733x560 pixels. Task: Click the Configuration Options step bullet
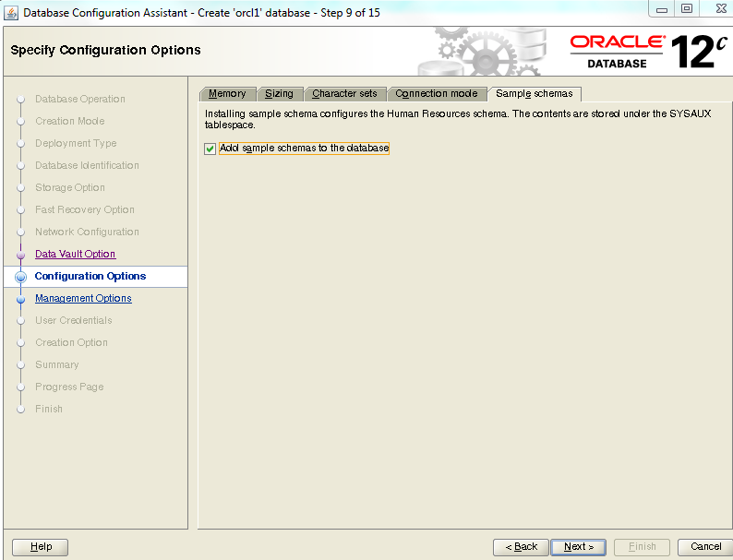pyautogui.click(x=20, y=277)
